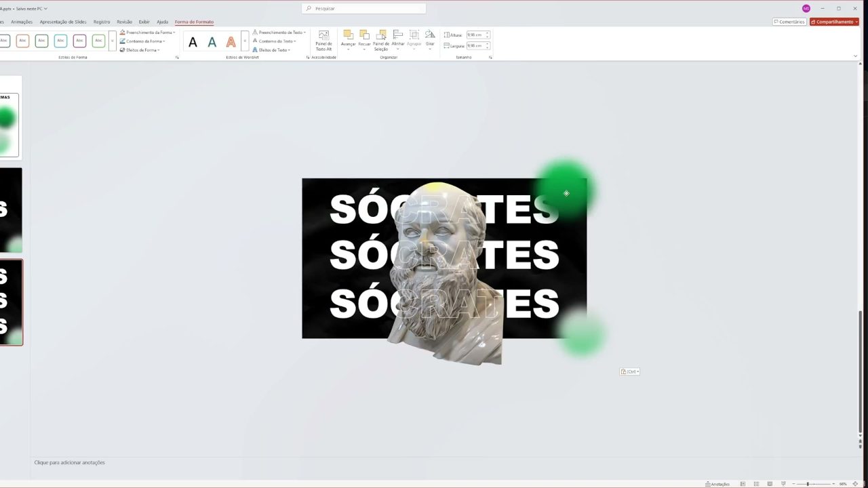This screenshot has height=488, width=868.
Task: Apply the black WordArt style A
Action: pyautogui.click(x=193, y=43)
